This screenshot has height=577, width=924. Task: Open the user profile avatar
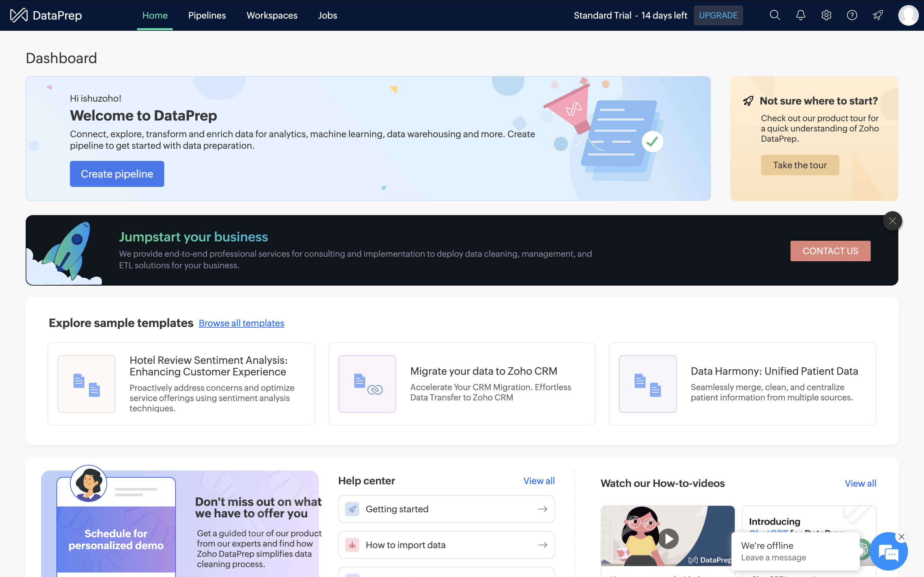[x=908, y=15]
